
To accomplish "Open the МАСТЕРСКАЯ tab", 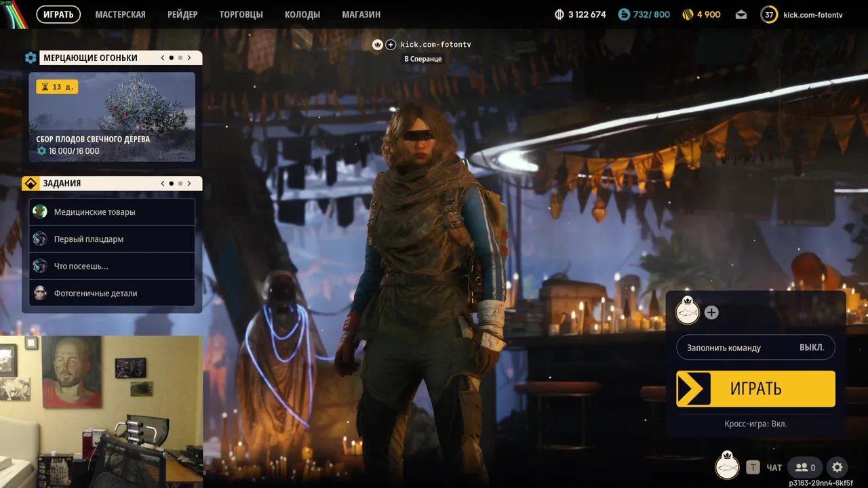I will 120,14.
